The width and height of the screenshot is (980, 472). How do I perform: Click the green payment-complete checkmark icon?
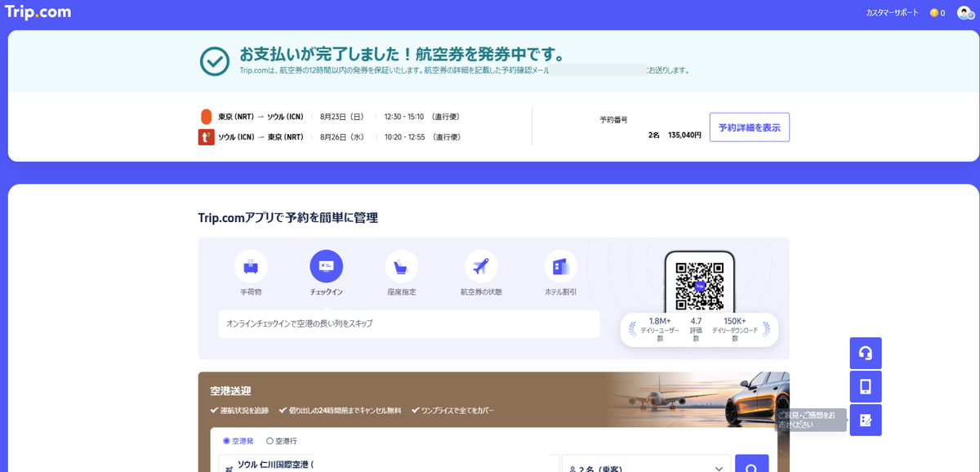215,61
